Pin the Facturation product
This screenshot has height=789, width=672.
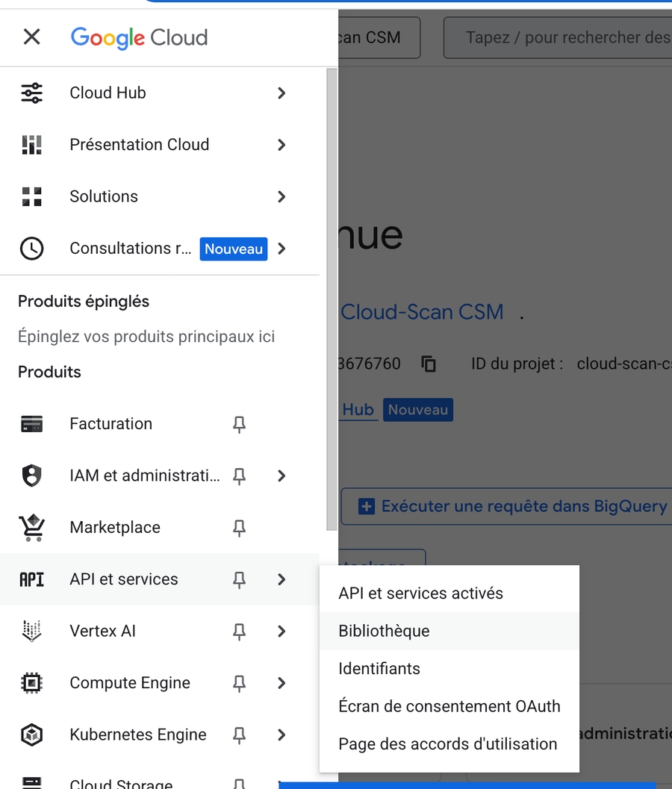coord(239,425)
